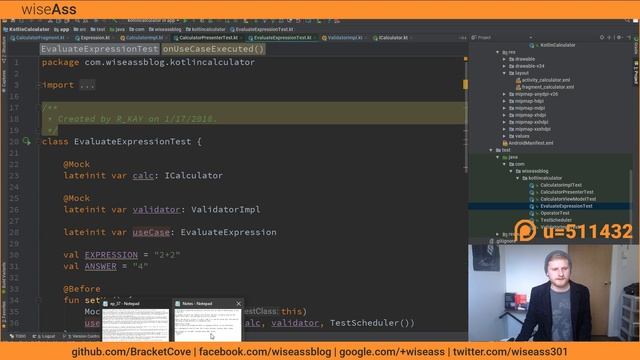Collapse the wiseassblog package node
640x360 pixels.
[511, 171]
